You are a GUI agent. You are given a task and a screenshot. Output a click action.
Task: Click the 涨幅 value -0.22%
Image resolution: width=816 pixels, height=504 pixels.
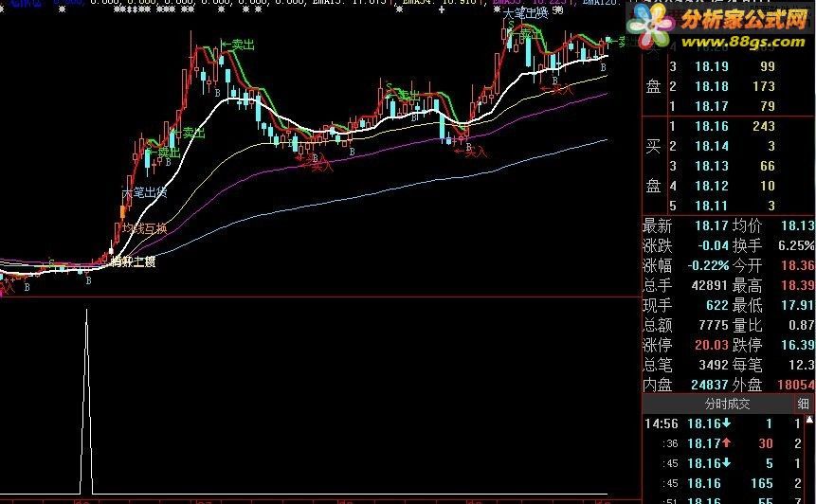pos(708,266)
